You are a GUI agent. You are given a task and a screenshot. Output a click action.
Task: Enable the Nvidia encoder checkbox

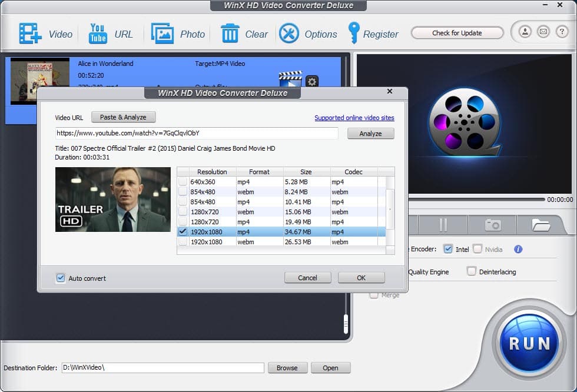(477, 249)
